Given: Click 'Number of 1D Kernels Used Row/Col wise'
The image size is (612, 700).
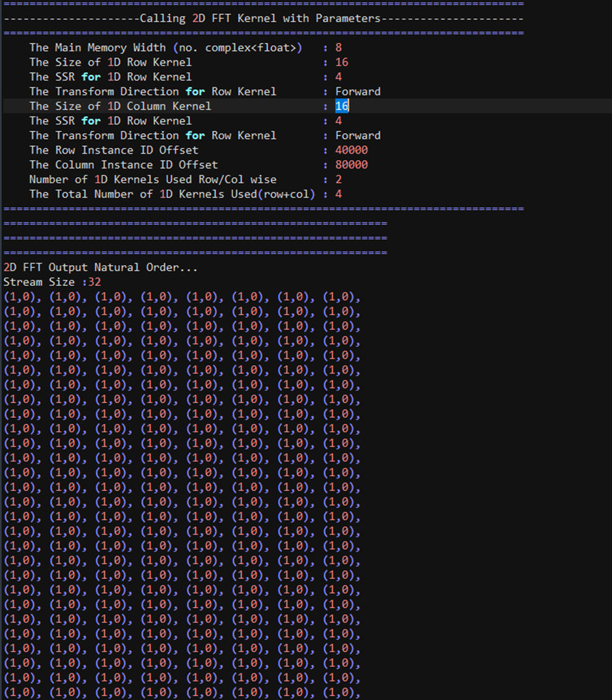Looking at the screenshot, I should coord(152,180).
